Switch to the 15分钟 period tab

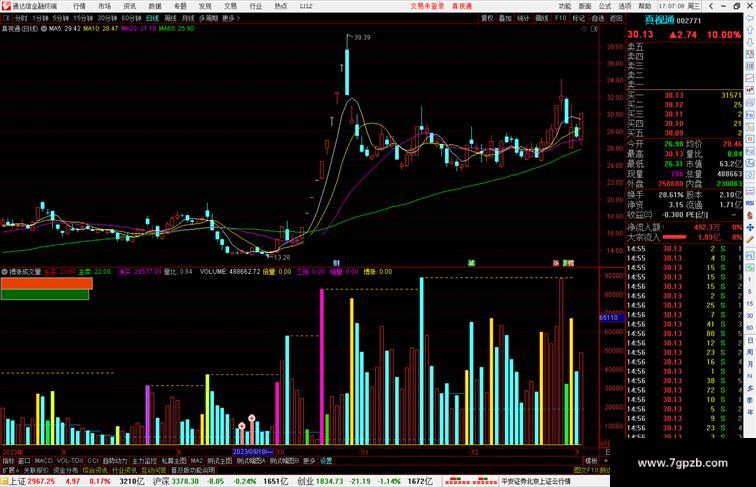click(83, 18)
